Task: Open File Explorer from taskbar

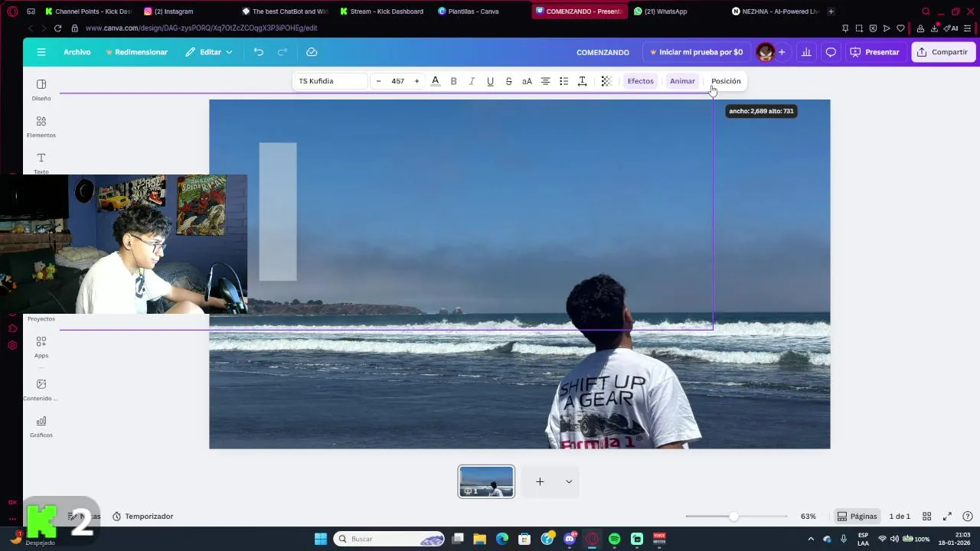Action: tap(479, 539)
